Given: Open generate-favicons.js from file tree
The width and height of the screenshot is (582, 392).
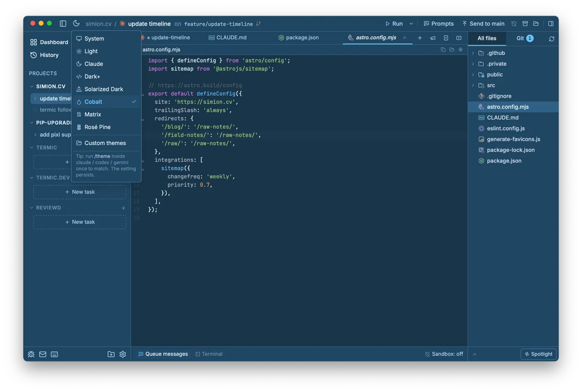Looking at the screenshot, I should click(x=513, y=139).
